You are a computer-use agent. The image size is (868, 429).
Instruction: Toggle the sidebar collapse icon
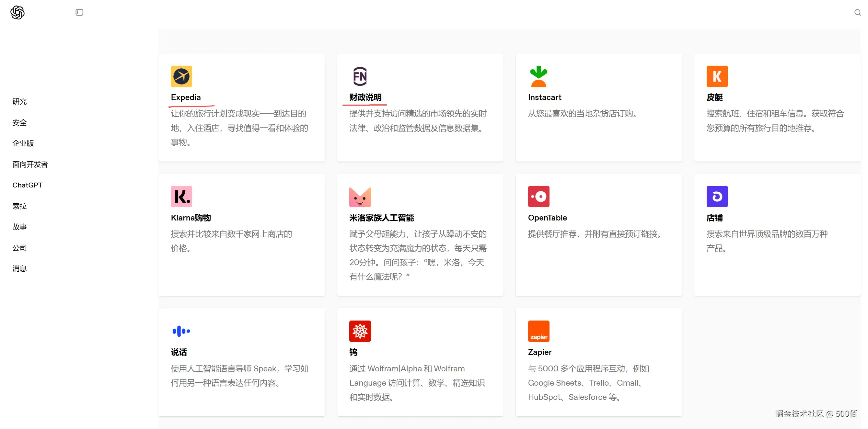[x=79, y=12]
